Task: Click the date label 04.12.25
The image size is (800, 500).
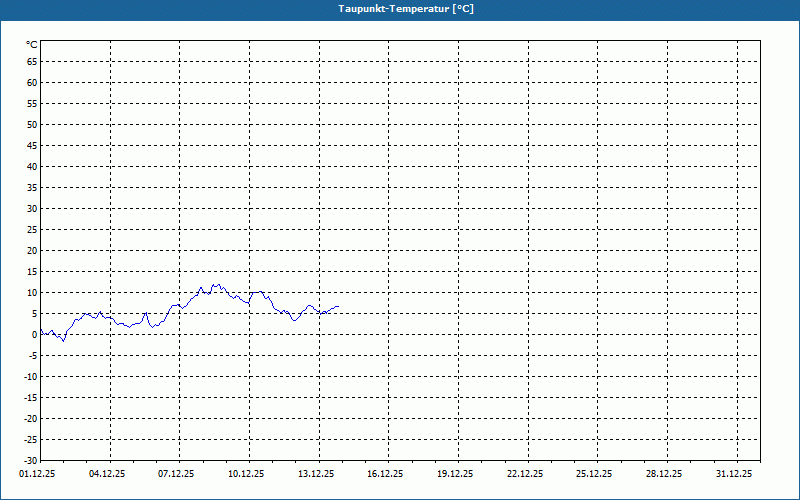Action: 107,474
